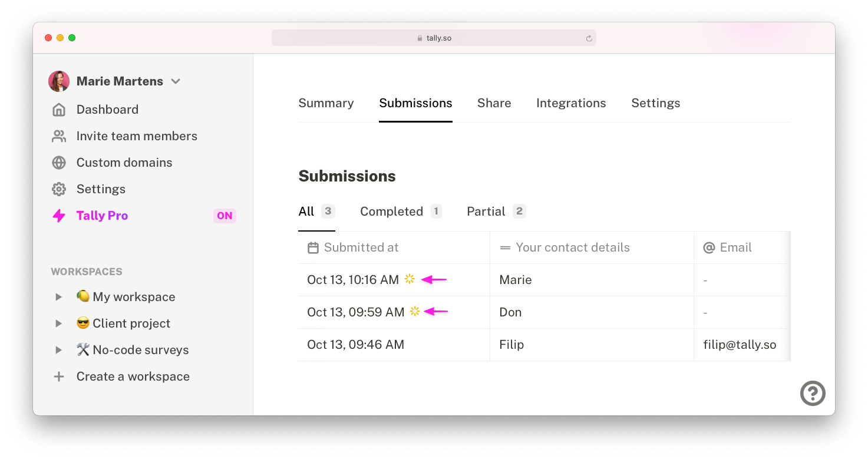This screenshot has width=868, height=459.
Task: Click the plus icon for Create a workspace
Action: click(x=58, y=377)
